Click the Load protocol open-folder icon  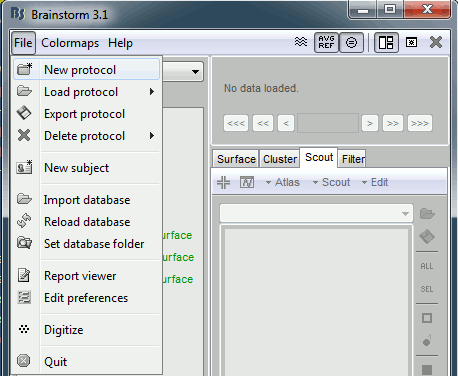(24, 91)
